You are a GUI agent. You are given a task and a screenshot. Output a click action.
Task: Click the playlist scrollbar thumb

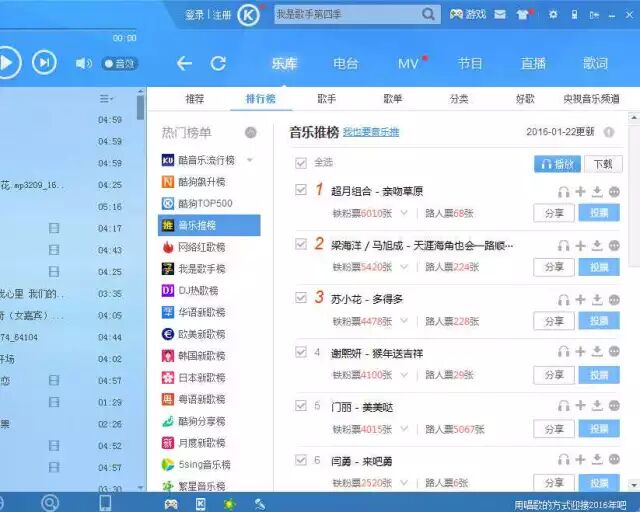140,107
